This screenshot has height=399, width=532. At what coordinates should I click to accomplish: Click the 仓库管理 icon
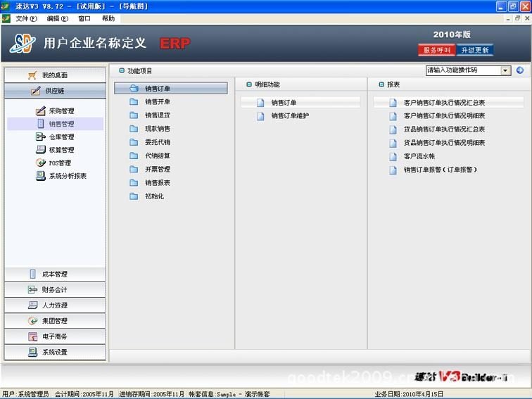coord(40,137)
